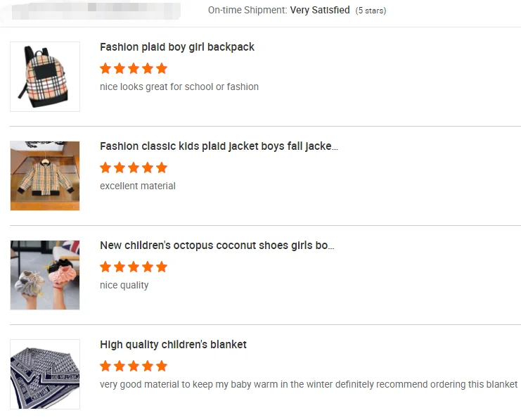
Task: Click the backpack's five-star rating
Action: [134, 68]
